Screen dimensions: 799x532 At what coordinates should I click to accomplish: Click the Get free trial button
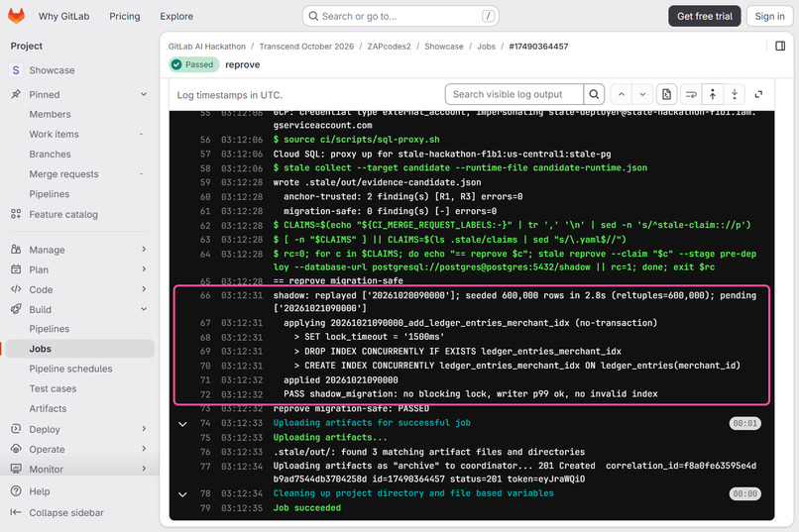tap(704, 16)
